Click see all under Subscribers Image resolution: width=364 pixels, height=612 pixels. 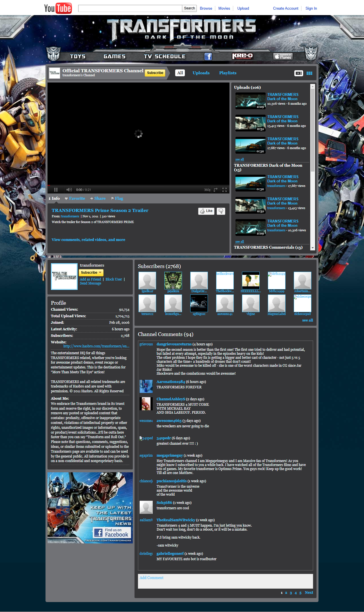click(307, 320)
